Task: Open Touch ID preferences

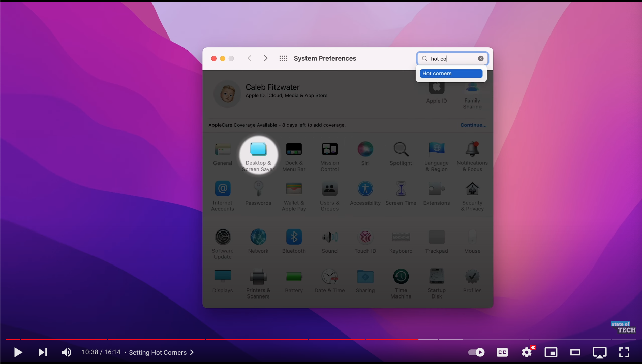Action: [365, 237]
